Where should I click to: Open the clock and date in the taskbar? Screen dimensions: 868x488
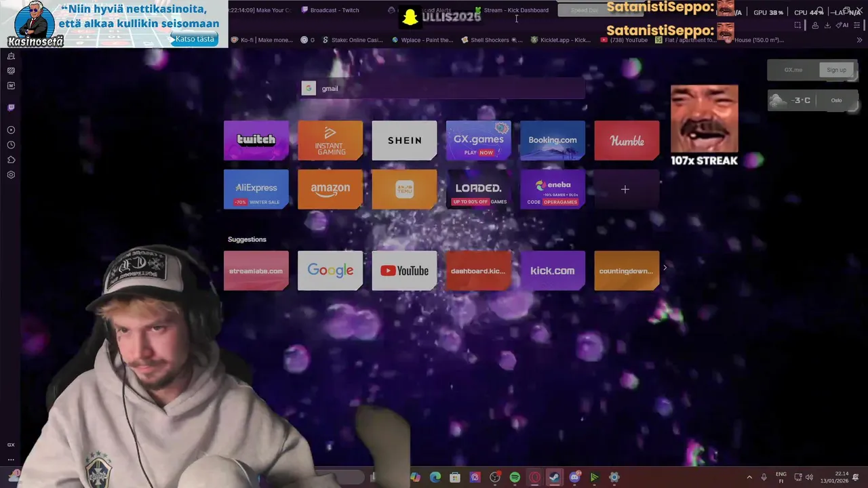point(833,477)
